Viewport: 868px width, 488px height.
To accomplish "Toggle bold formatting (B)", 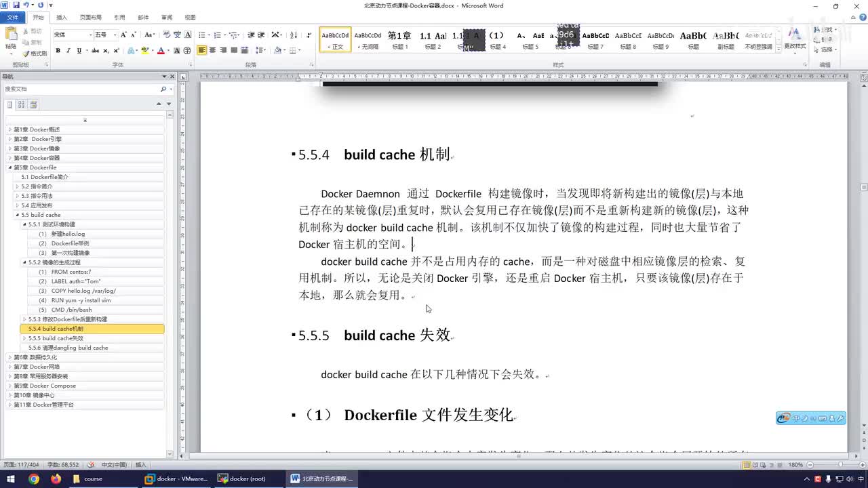I will click(x=58, y=51).
